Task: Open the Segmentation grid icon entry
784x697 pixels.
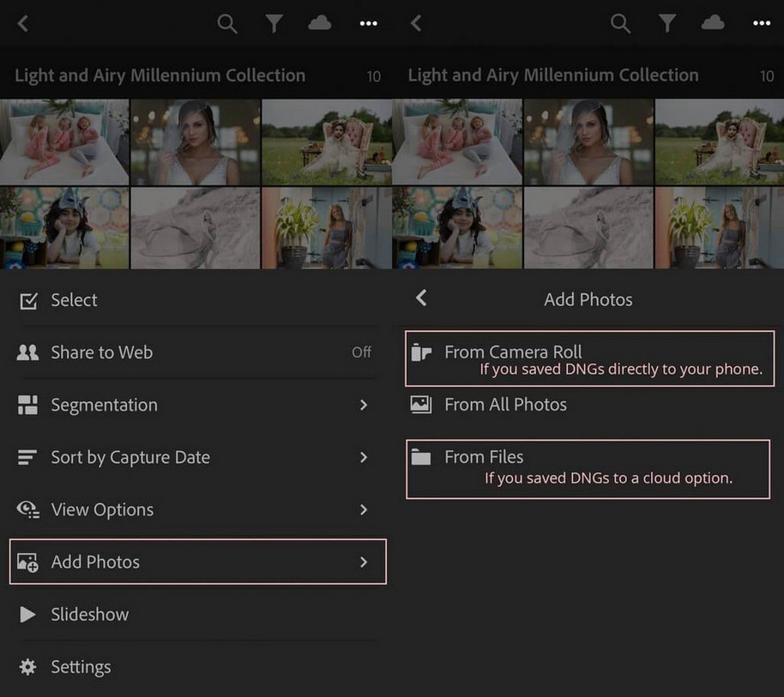Action: pos(28,406)
